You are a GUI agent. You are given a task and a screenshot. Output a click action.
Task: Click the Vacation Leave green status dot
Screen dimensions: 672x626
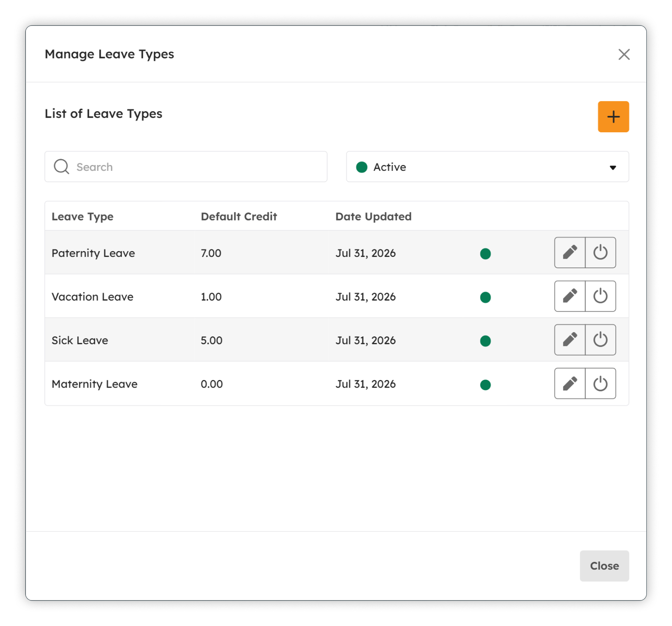pyautogui.click(x=486, y=297)
